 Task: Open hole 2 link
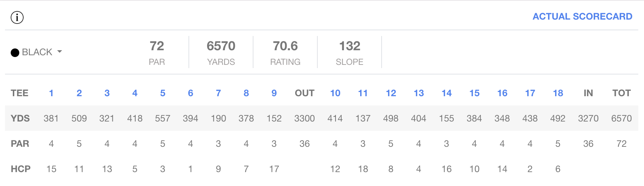click(79, 93)
